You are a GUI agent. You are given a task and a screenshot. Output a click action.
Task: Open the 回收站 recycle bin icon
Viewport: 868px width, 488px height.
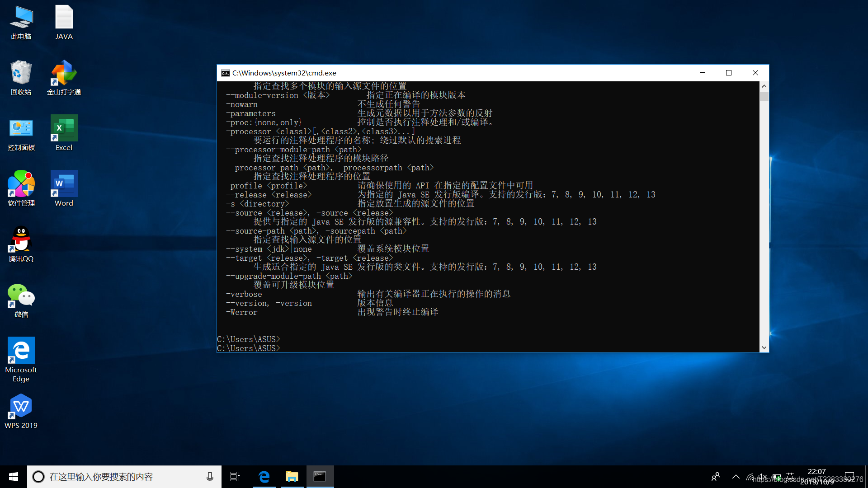[21, 78]
